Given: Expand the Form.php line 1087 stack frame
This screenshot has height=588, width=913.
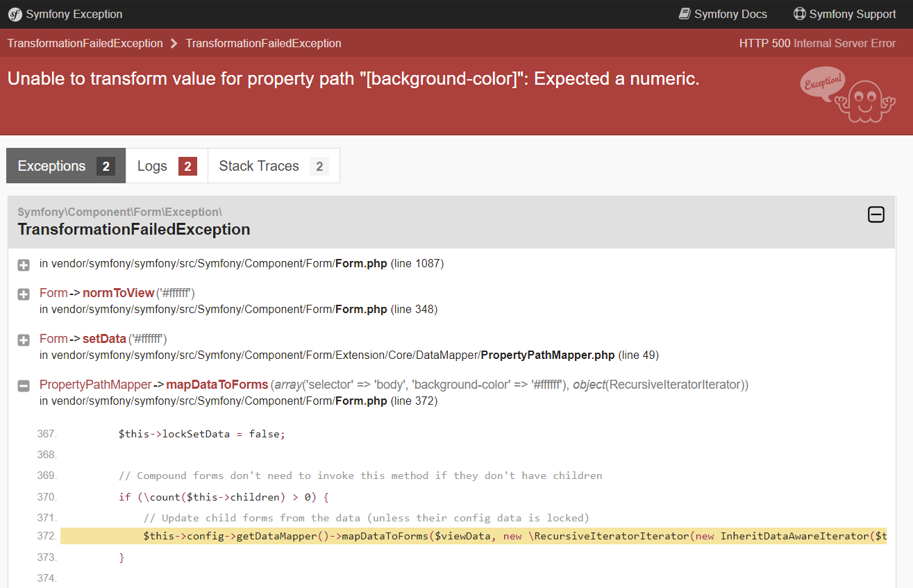Looking at the screenshot, I should pos(23,264).
